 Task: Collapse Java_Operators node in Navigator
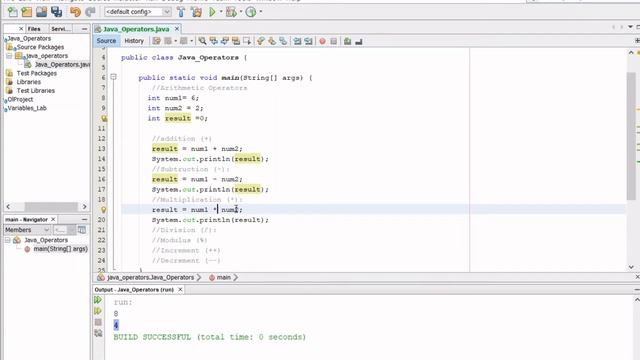(x=8, y=240)
